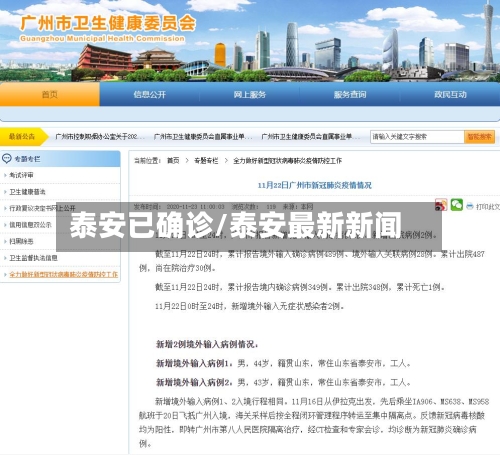Click the printer icon beside 打印此文
The image size is (500, 455).
[470, 207]
